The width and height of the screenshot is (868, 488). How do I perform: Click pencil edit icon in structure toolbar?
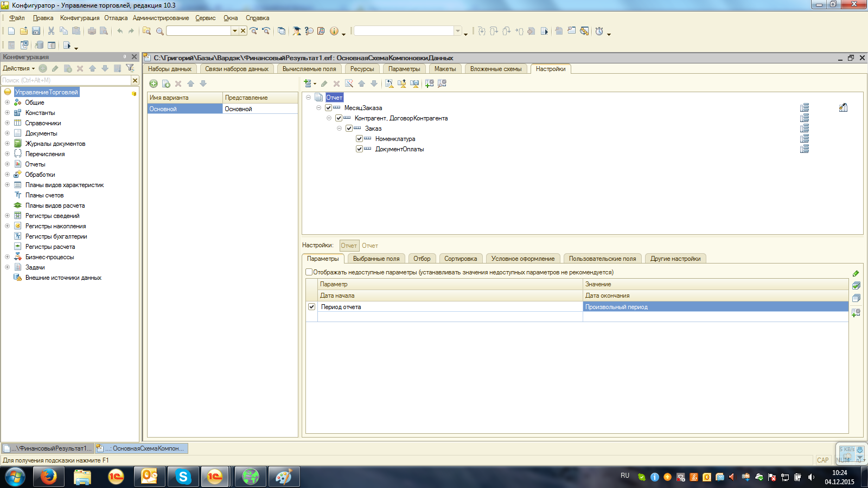tap(324, 84)
